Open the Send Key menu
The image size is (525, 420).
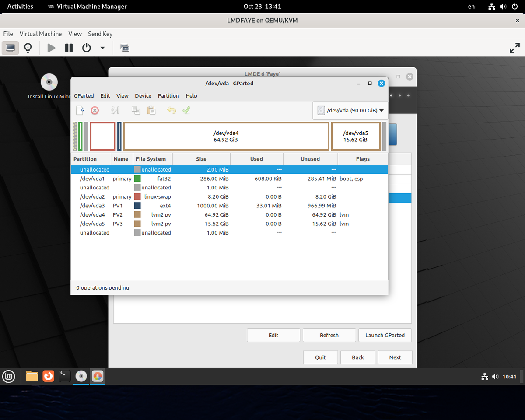[100, 34]
